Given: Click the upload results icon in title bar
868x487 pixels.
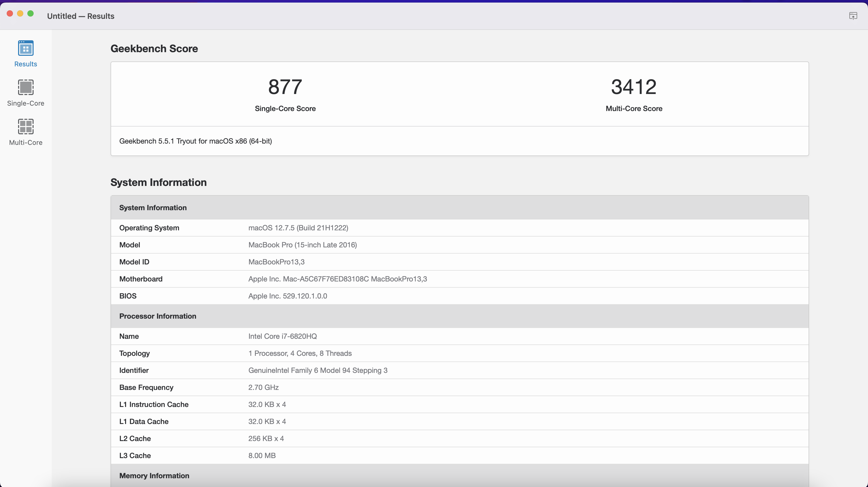Looking at the screenshot, I should (853, 16).
